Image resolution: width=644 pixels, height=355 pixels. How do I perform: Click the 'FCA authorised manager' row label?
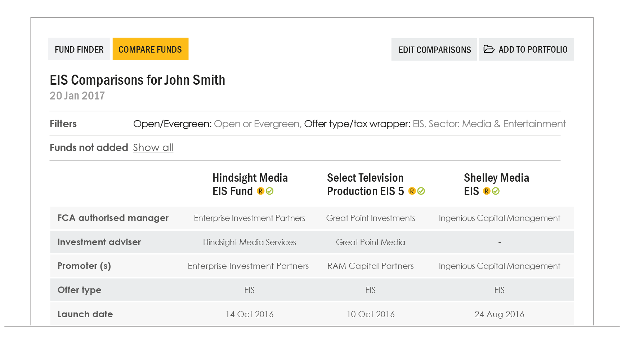click(x=113, y=218)
